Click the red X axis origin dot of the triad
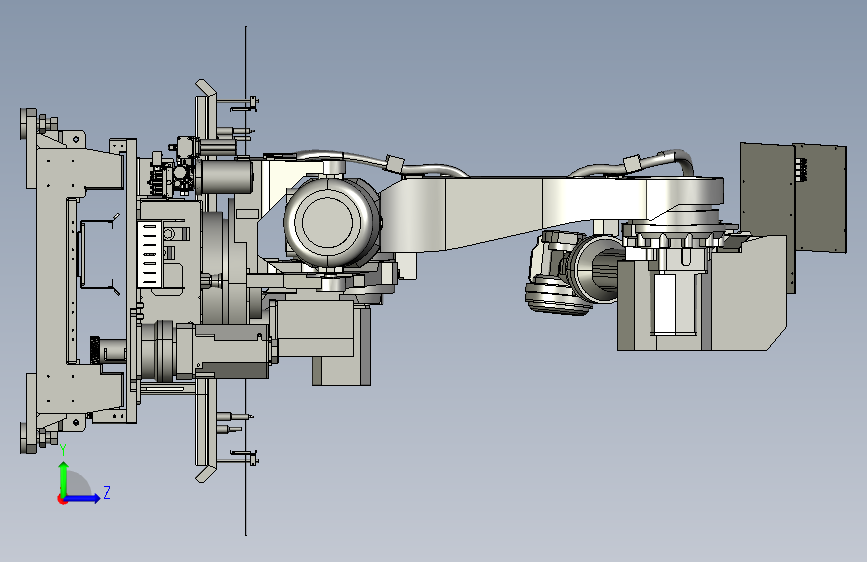Screen dimensions: 867x562 pyautogui.click(x=61, y=499)
